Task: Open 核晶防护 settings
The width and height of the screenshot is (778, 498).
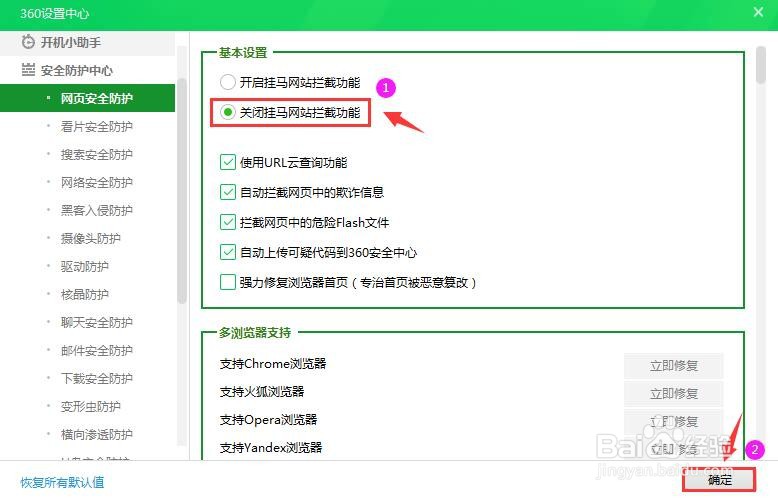Action: click(84, 295)
